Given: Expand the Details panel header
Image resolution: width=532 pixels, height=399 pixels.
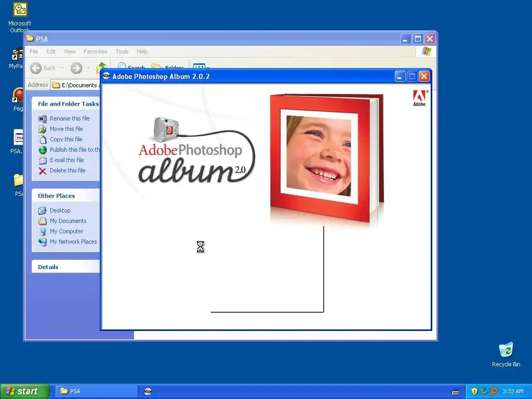Looking at the screenshot, I should click(66, 267).
